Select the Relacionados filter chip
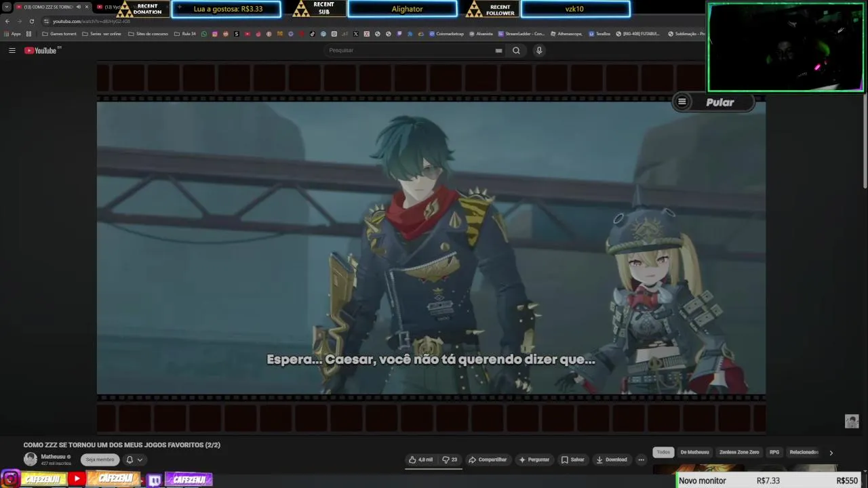This screenshot has width=868, height=488. click(x=804, y=452)
